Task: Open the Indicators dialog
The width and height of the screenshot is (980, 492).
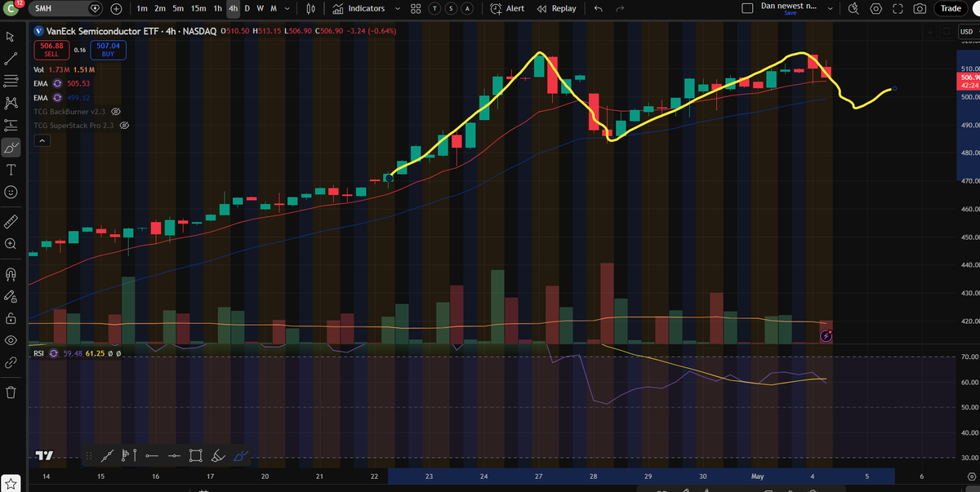Action: click(359, 8)
